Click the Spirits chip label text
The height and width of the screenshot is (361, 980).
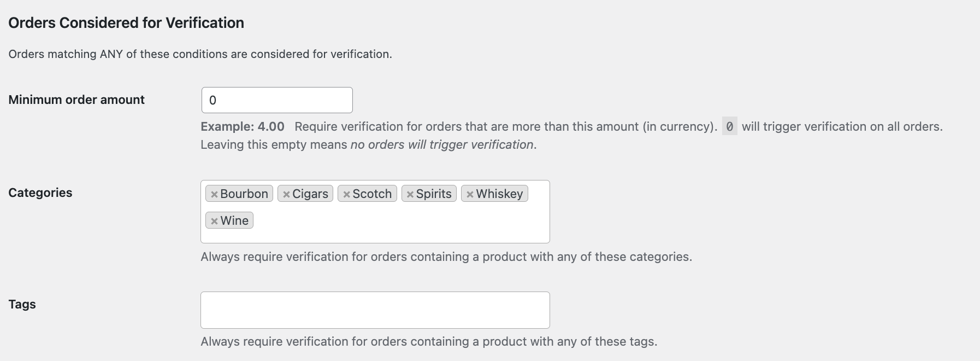(x=434, y=194)
